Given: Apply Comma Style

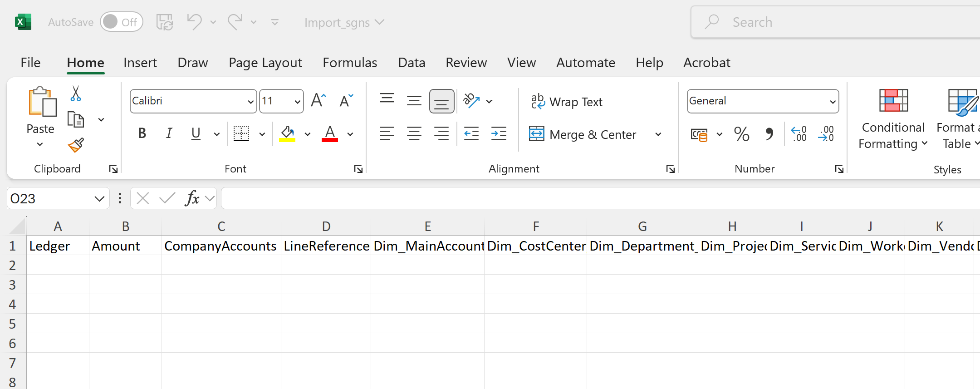Looking at the screenshot, I should click(769, 134).
